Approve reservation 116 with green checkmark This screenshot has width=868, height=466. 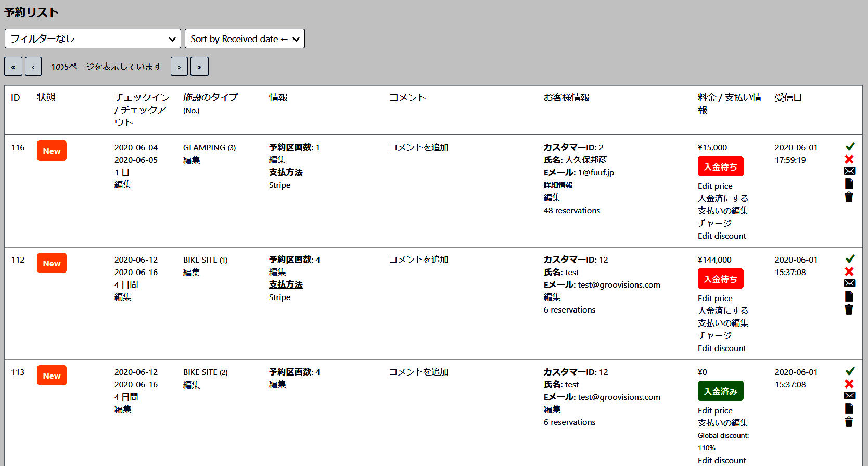click(850, 147)
